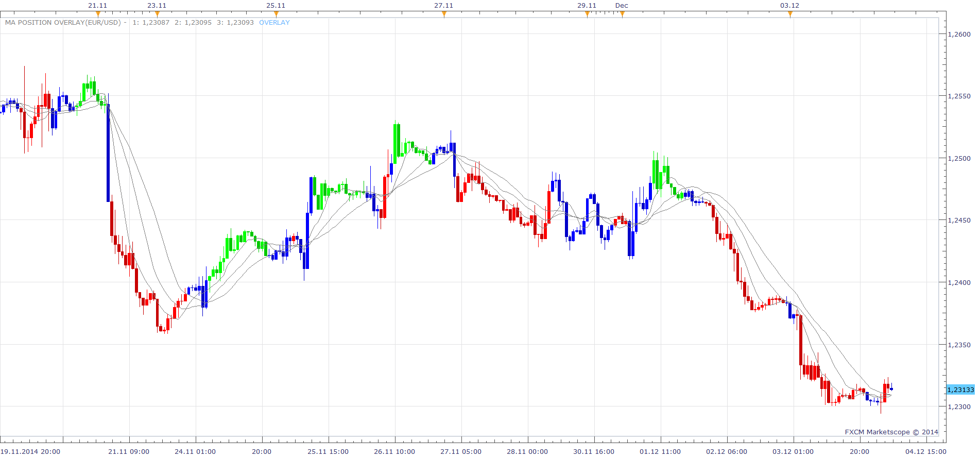Screen dimensions: 980x458
Task: Click the 25.11 15:00 time label
Action: pos(328,452)
